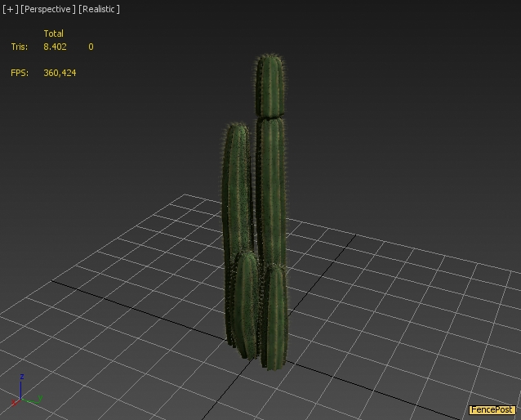
Task: Click the Total statistics header
Action: pos(54,34)
